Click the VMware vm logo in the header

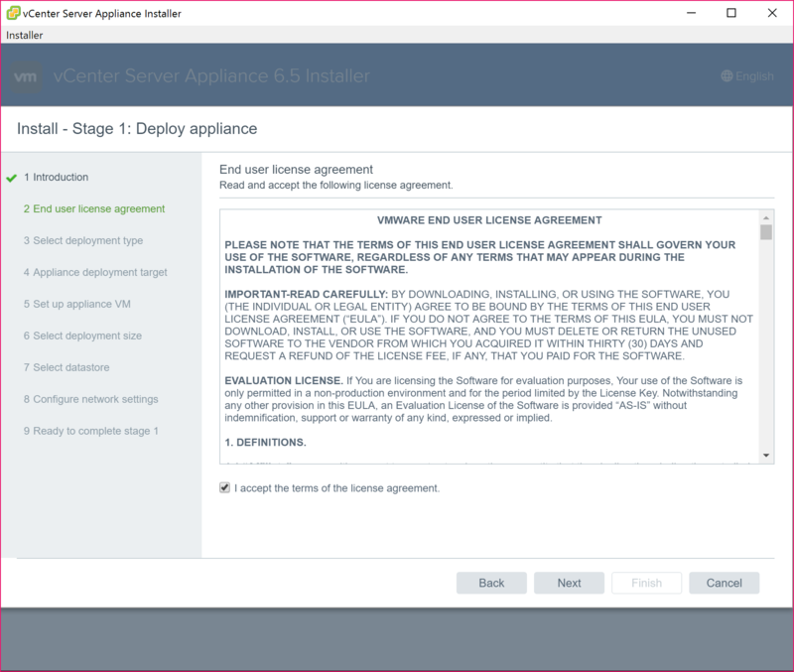click(26, 76)
